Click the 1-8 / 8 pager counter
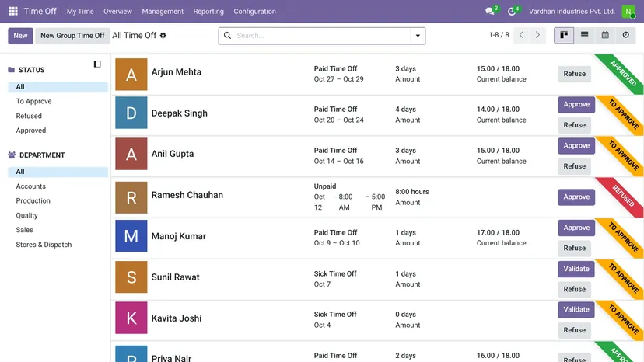This screenshot has width=644, height=362. pyautogui.click(x=499, y=35)
